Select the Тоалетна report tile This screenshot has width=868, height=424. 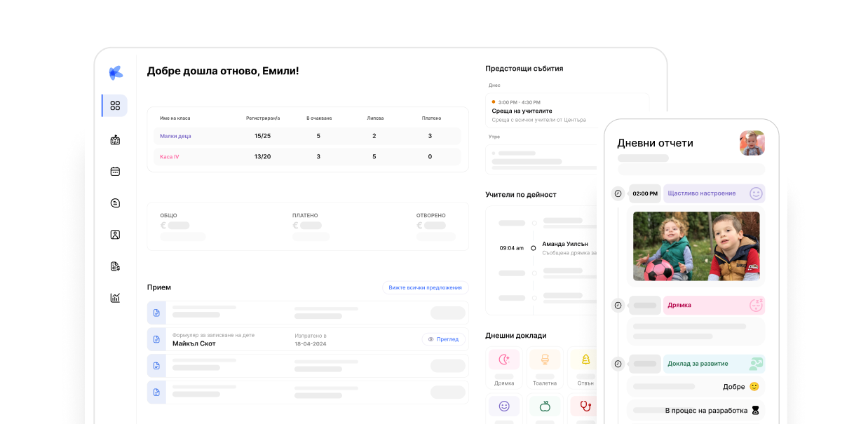pyautogui.click(x=545, y=367)
